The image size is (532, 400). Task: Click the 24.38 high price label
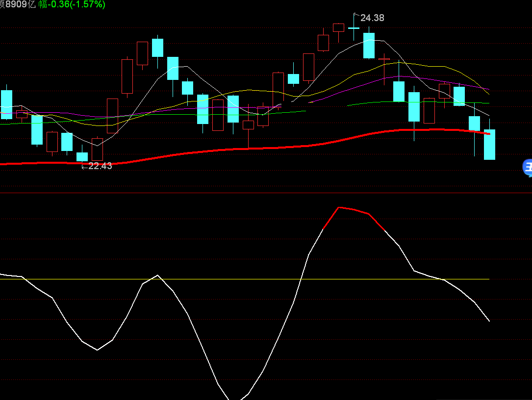pyautogui.click(x=372, y=18)
